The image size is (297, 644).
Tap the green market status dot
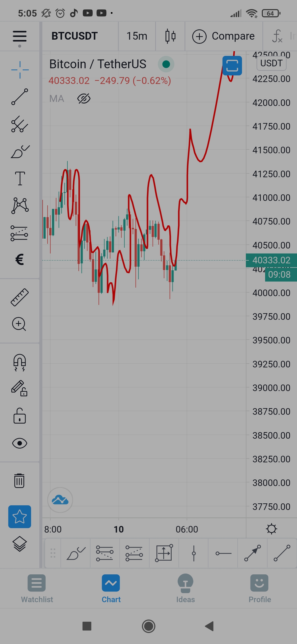(166, 64)
